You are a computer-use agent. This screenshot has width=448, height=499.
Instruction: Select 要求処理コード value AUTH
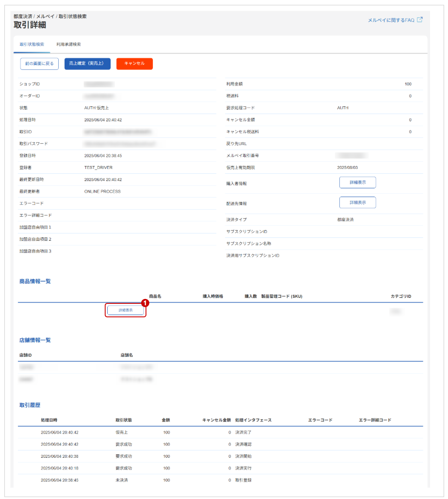343,108
